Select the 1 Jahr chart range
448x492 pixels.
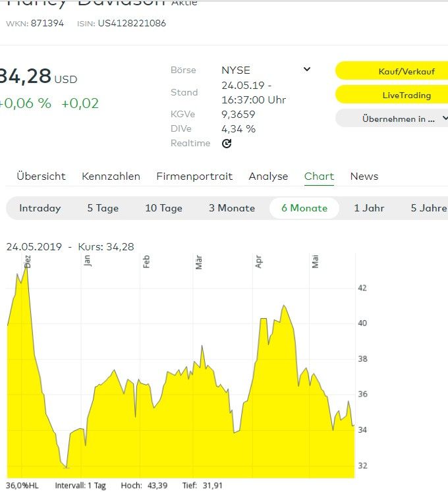[369, 208]
